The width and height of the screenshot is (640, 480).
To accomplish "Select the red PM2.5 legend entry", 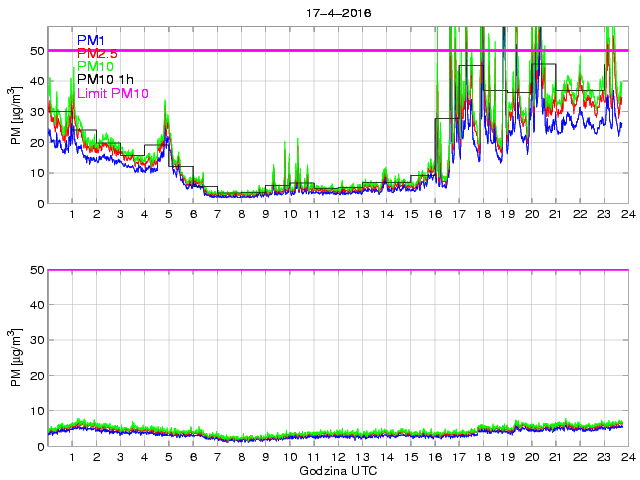I will coord(96,53).
